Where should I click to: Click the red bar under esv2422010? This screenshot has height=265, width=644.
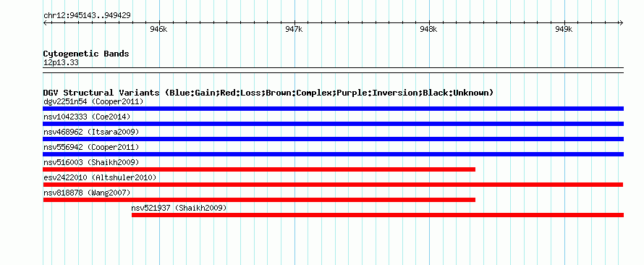coord(333,185)
